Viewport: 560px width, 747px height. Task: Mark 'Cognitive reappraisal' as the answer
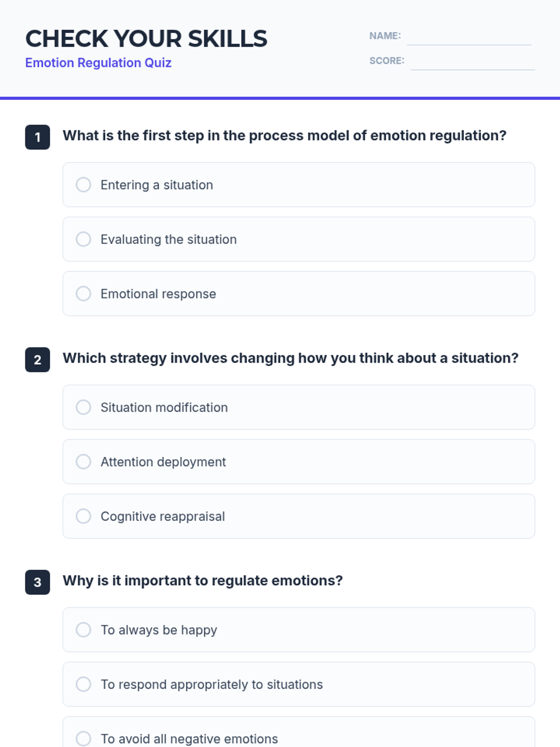point(84,516)
